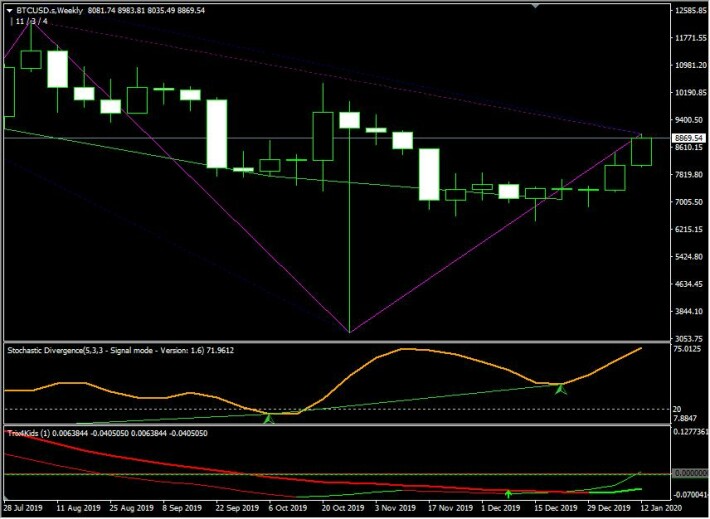This screenshot has height=519, width=710.
Task: Click the 5424.80 price axis label
Action: click(690, 257)
